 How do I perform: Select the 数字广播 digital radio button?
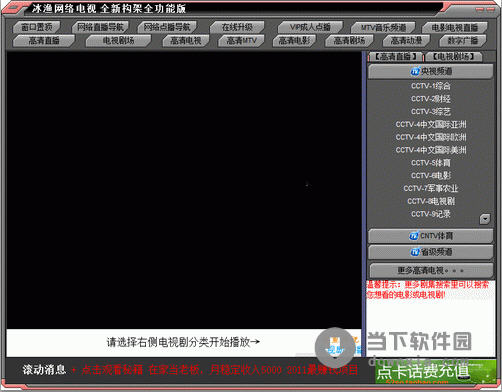tap(462, 41)
